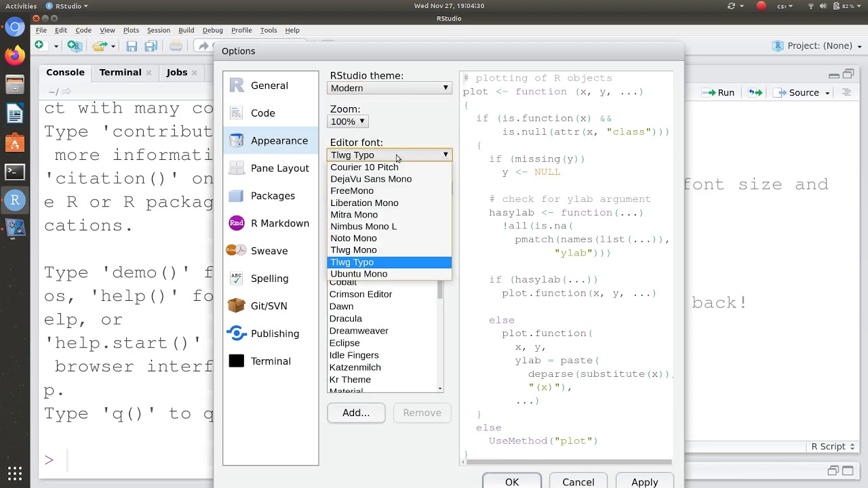Click the Apply button

pos(645,482)
